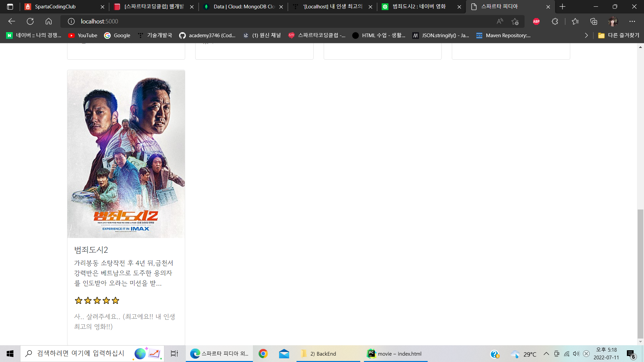Click the 범죄도시2 movie poster
644x362 pixels.
click(x=126, y=154)
